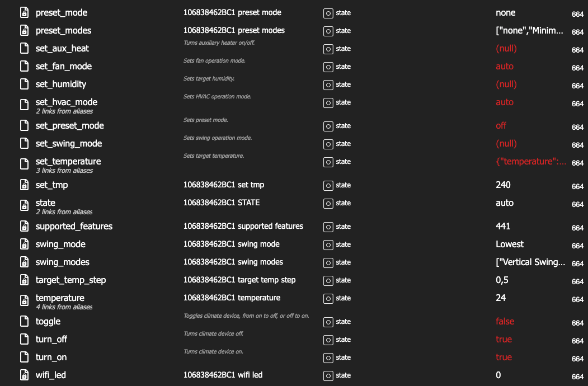Click the '2 links from aliases' text under state
The image size is (588, 386).
coord(64,212)
